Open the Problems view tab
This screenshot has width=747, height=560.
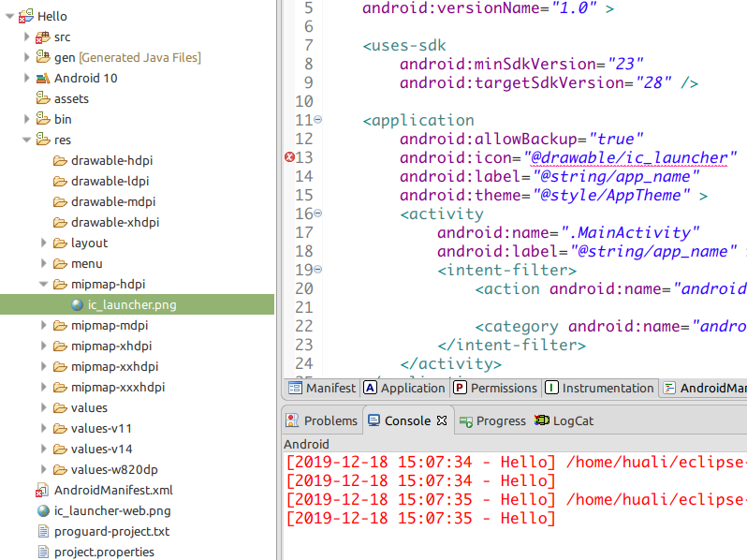pyautogui.click(x=322, y=420)
